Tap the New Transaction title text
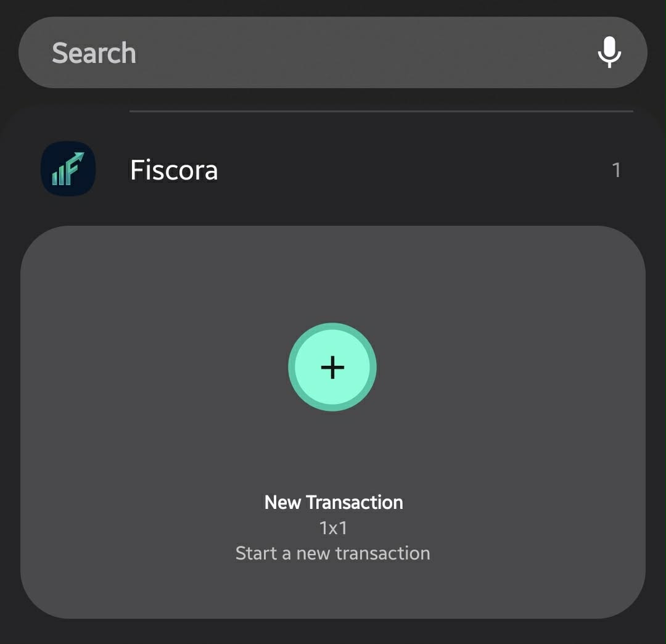Screen dimensions: 666x644 point(333,502)
